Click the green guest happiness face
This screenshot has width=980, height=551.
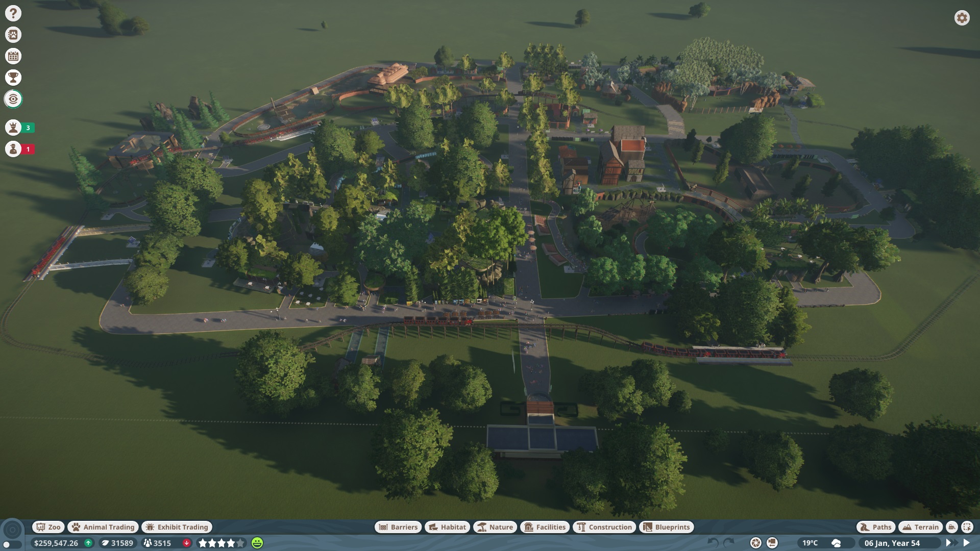[257, 543]
